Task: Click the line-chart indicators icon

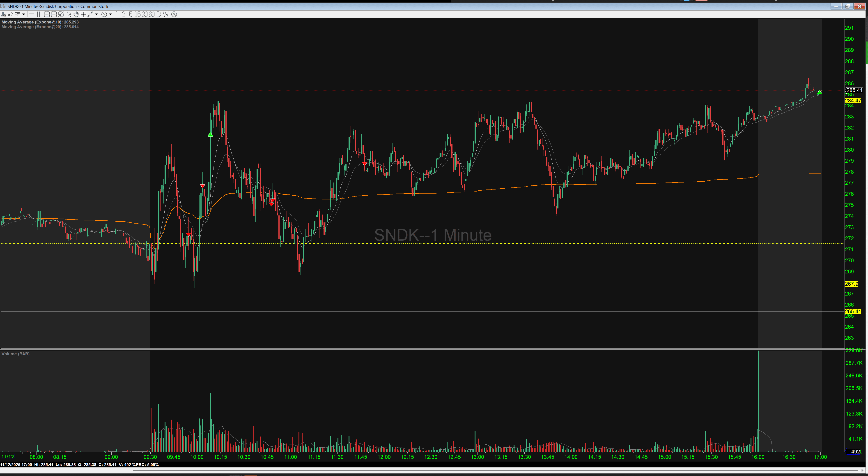Action: 10,14
